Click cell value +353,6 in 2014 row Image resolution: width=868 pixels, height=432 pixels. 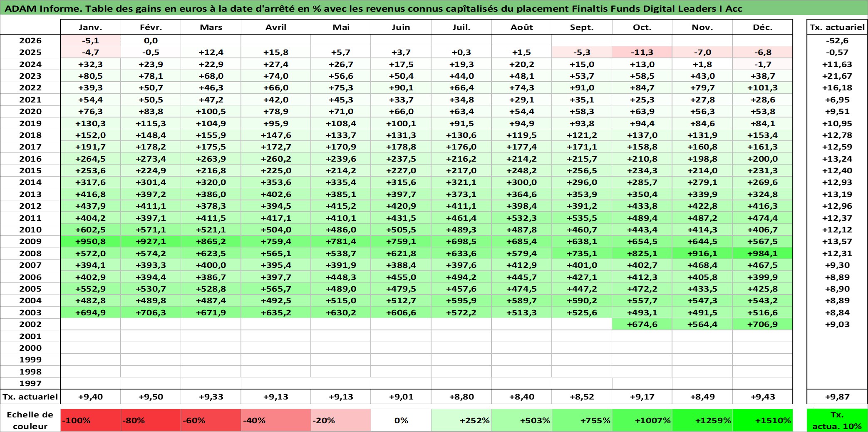pos(275,182)
